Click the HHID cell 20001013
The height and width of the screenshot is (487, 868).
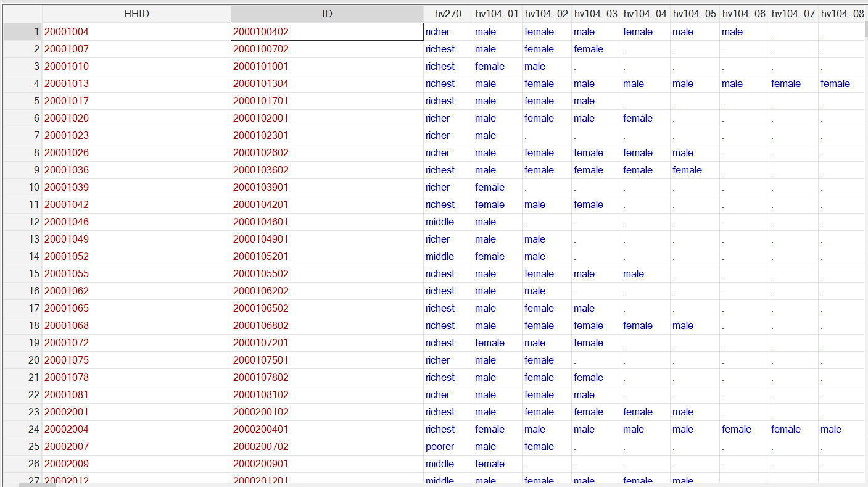click(x=136, y=83)
